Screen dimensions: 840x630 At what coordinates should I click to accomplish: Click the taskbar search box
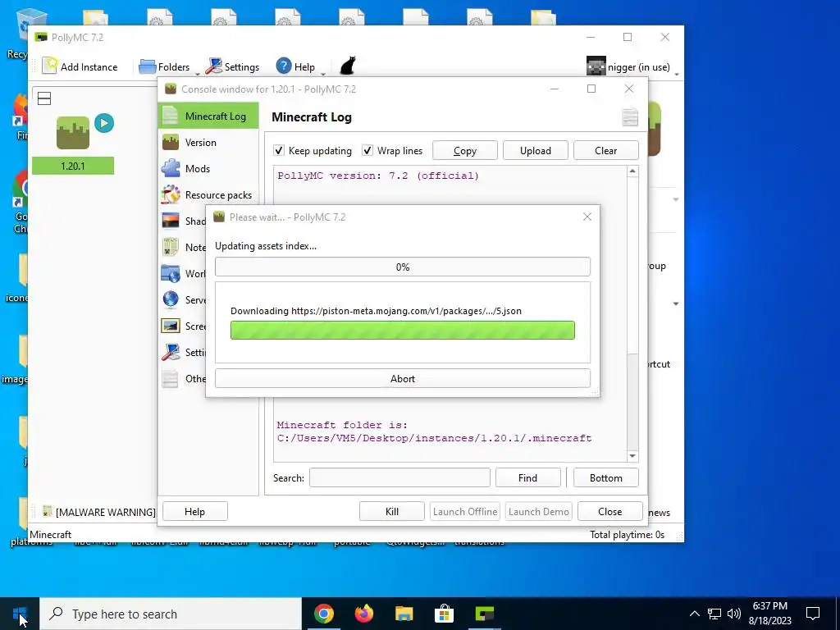(x=171, y=614)
